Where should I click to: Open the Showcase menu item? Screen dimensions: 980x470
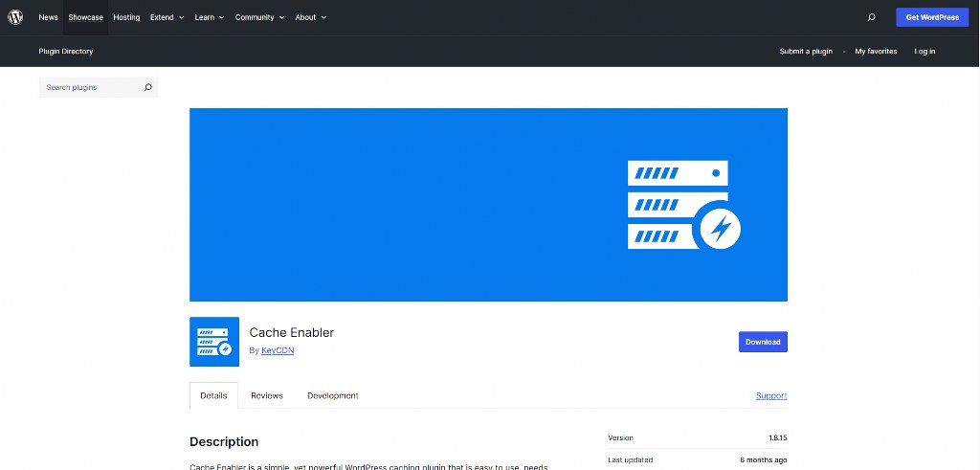(85, 17)
